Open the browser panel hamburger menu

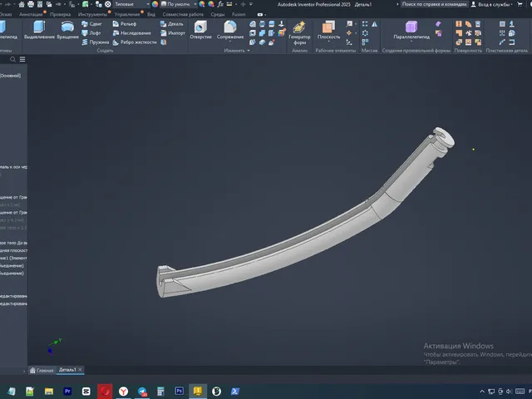[22, 59]
